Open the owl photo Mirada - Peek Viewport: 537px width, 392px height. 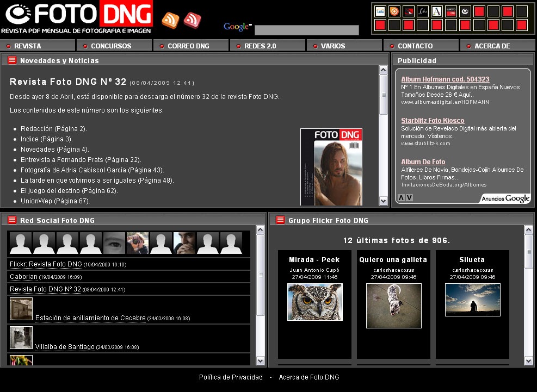[314, 302]
